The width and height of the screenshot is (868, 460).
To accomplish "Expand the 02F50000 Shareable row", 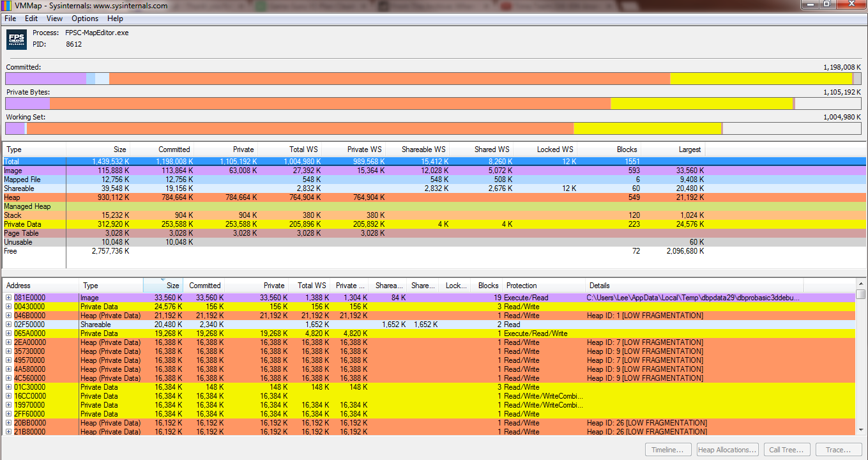I will pos(9,325).
